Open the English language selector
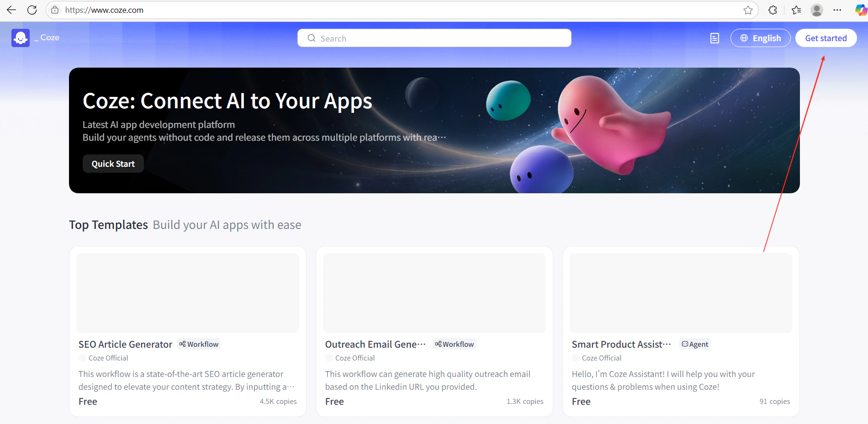 (x=761, y=38)
